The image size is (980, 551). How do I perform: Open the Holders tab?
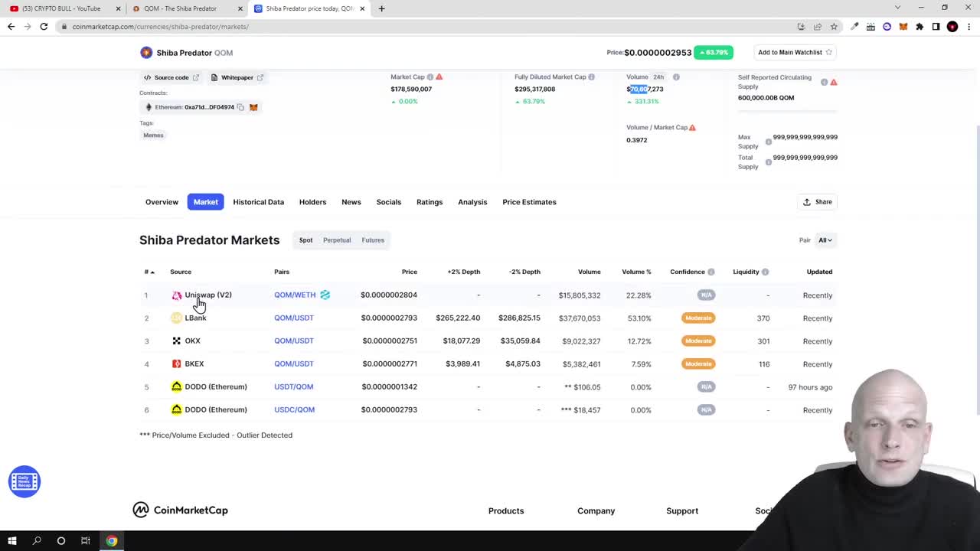312,202
